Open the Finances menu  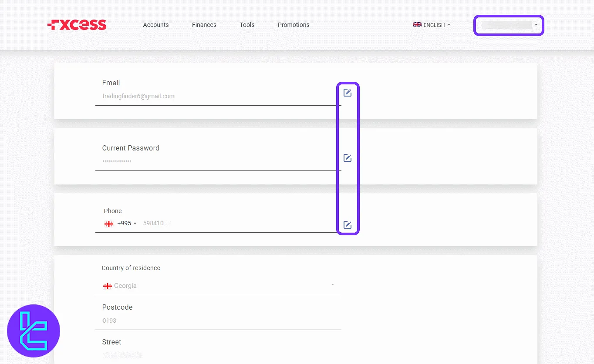204,25
